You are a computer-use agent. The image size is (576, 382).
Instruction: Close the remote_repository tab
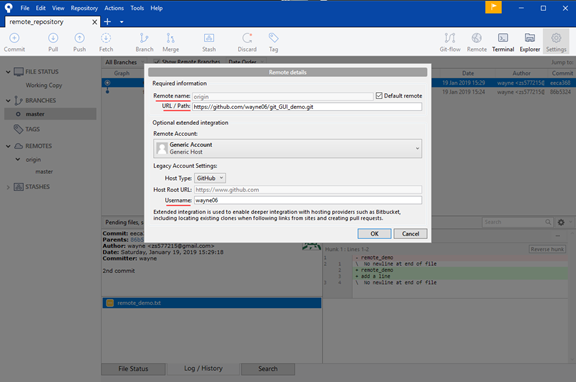(x=94, y=22)
